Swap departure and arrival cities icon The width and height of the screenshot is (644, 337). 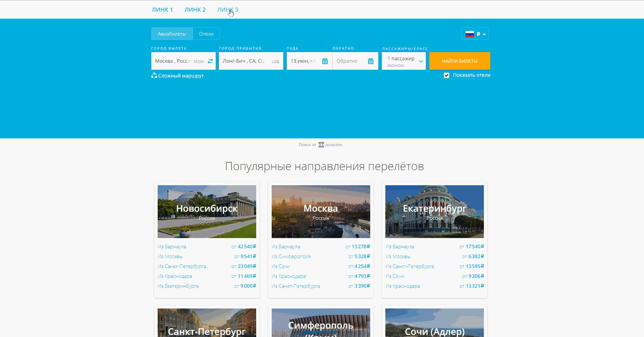pos(210,61)
